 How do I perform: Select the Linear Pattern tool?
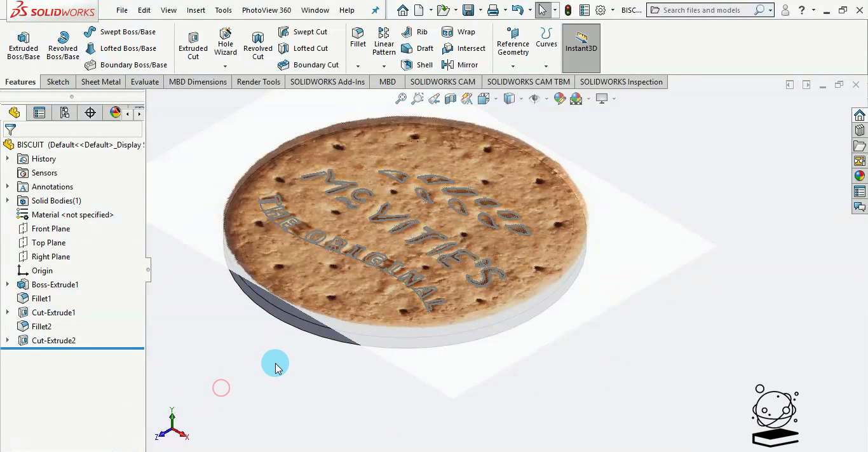pos(384,42)
